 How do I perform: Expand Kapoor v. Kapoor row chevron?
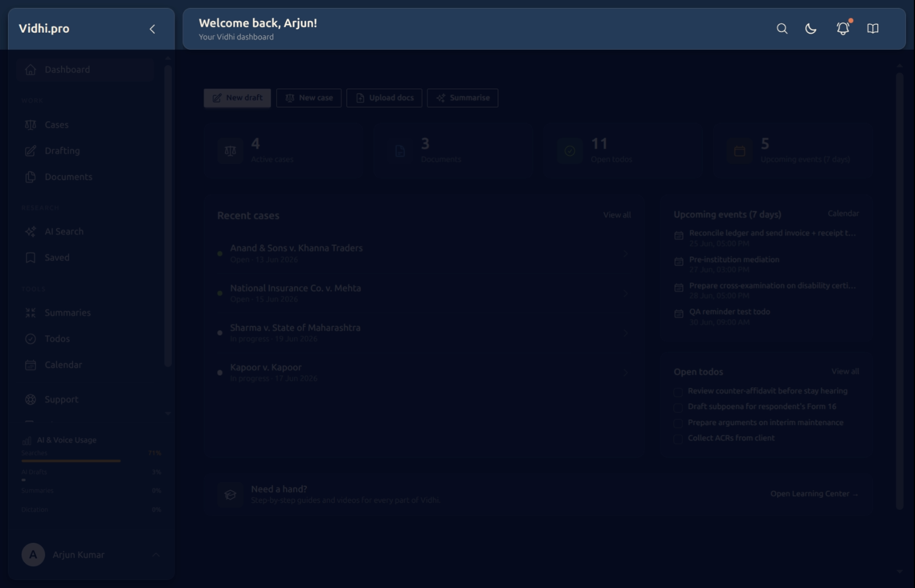point(626,373)
